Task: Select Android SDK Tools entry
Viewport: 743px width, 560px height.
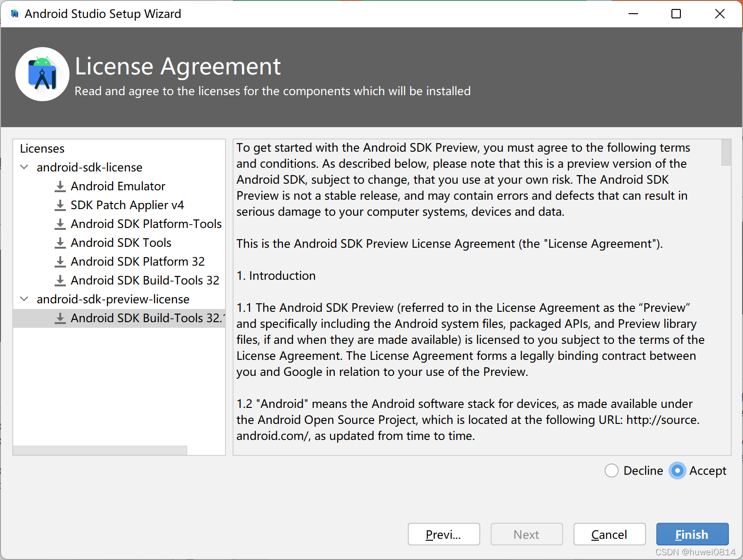Action: pos(121,243)
